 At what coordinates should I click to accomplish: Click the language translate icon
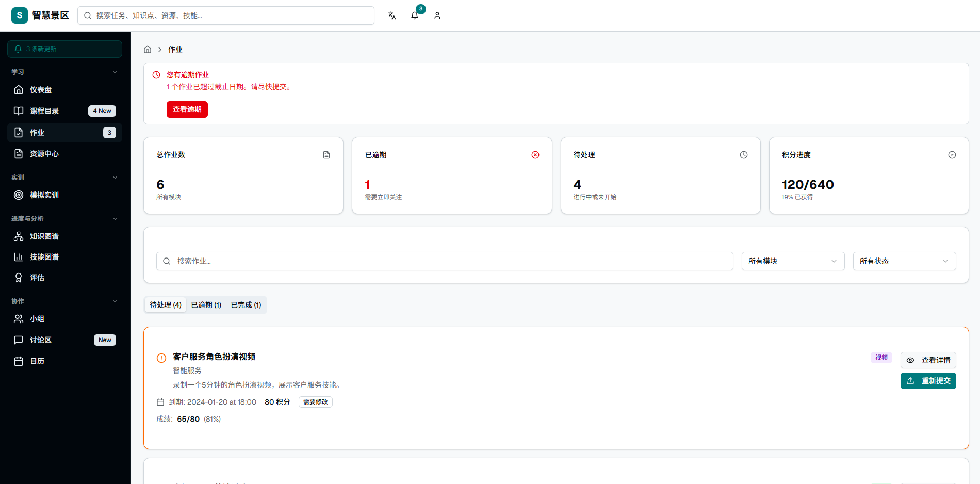[x=392, y=15]
